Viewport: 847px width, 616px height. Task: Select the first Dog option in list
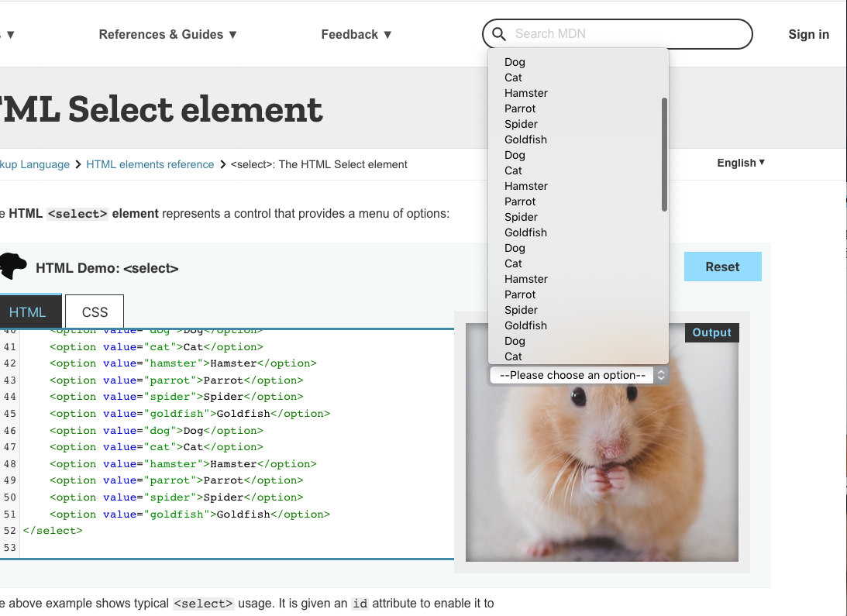515,62
